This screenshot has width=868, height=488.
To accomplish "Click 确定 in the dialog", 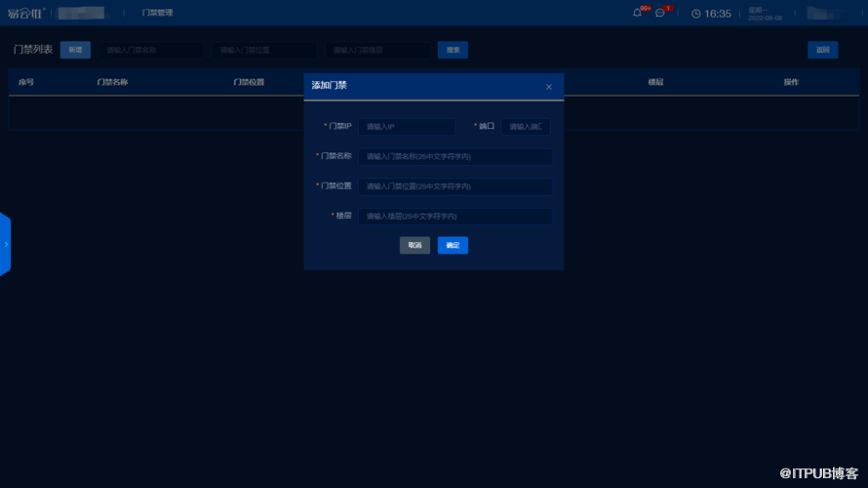I will coord(453,245).
